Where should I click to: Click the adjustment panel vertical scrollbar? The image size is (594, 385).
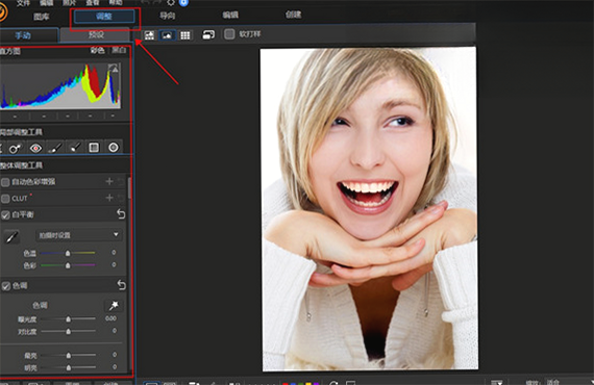point(129,188)
